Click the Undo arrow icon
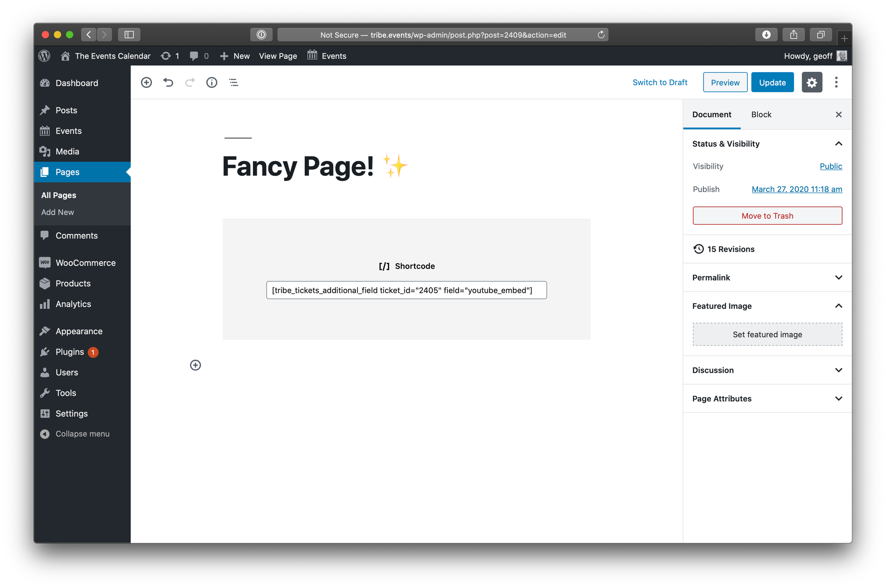Screen dimensions: 886x588 pos(168,82)
